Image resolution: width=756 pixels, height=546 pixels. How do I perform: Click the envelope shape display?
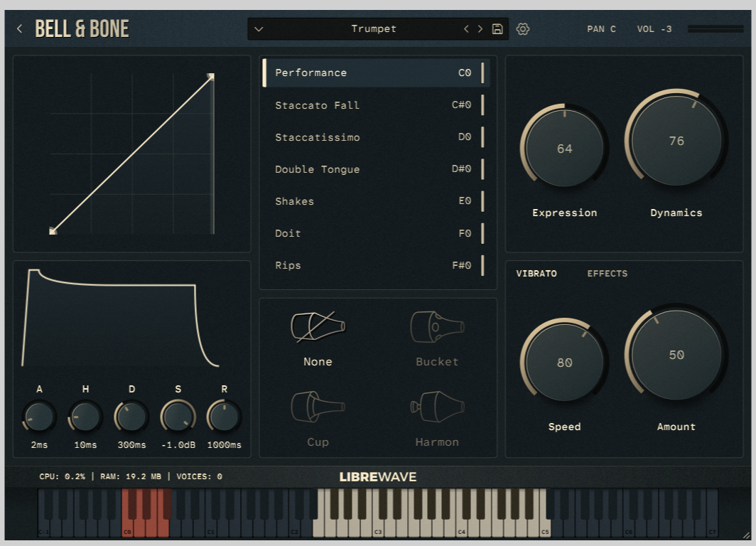click(121, 318)
